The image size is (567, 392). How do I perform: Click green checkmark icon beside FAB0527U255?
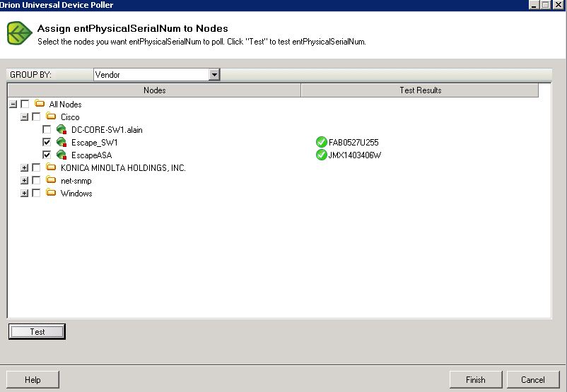321,143
